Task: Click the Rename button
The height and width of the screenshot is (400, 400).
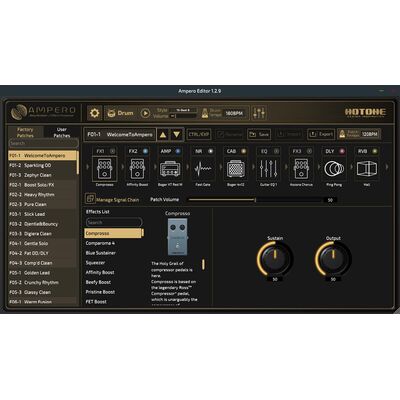Action: click(x=229, y=134)
